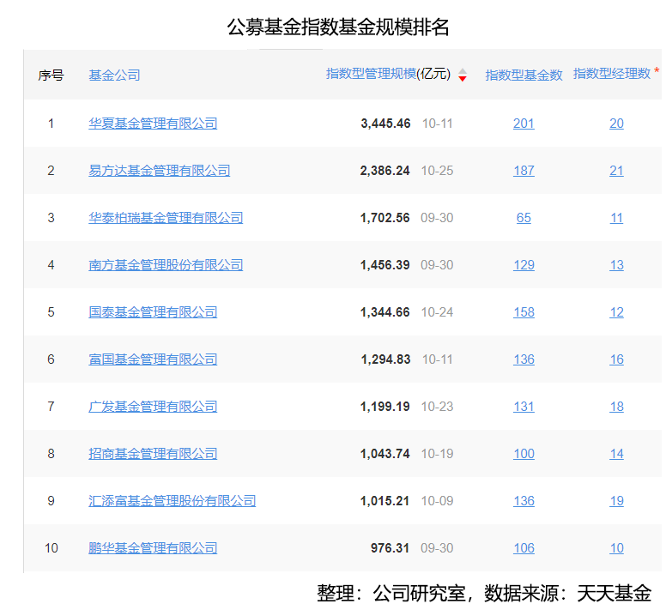The width and height of the screenshot is (672, 616).
Task: Click manager count 20 for 华夏基金
Action: [616, 124]
